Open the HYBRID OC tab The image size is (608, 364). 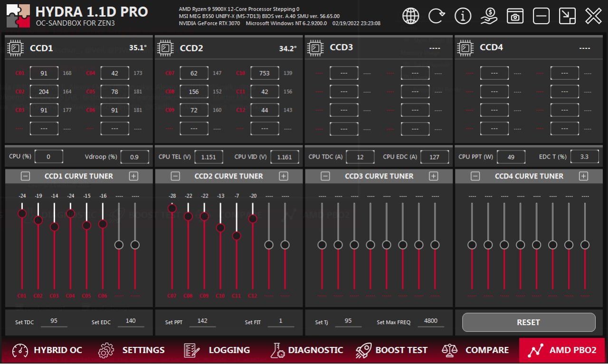tap(47, 350)
